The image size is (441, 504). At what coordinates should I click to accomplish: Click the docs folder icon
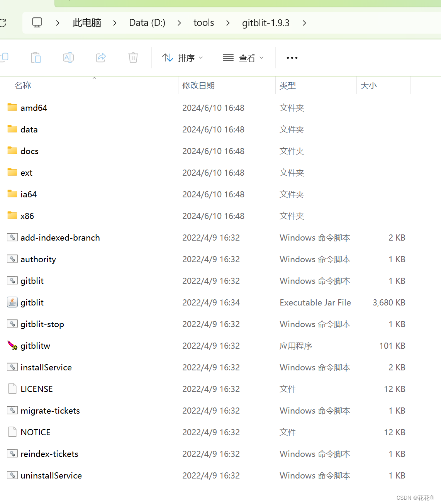(12, 151)
